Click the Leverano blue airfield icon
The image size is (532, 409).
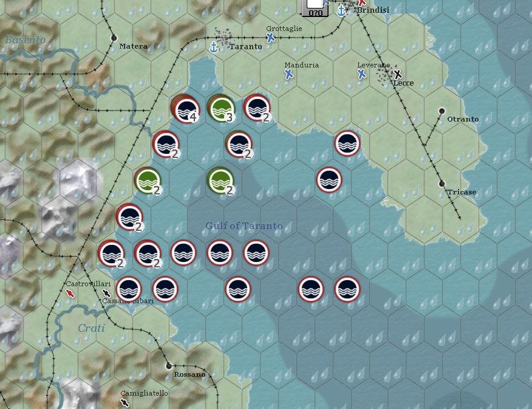[362, 74]
